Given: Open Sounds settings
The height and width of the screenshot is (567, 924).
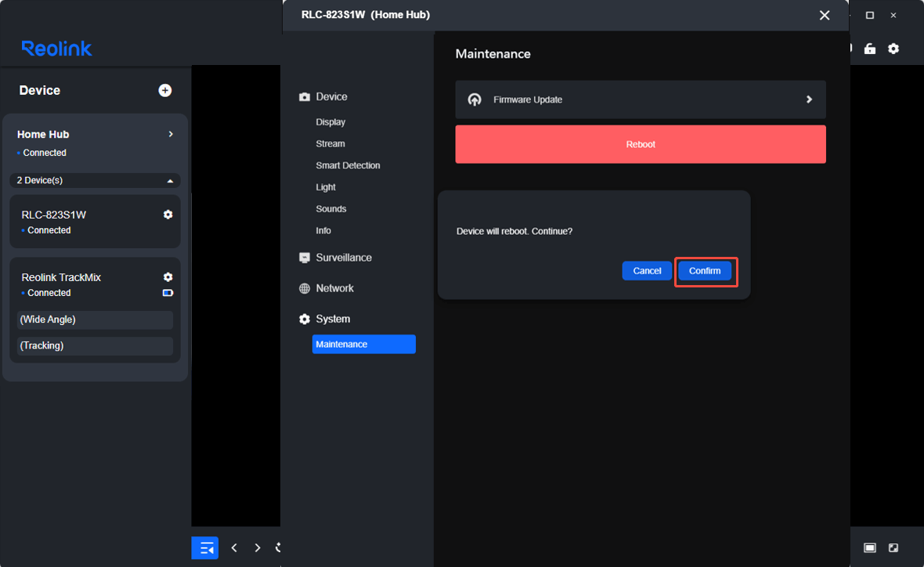Looking at the screenshot, I should pyautogui.click(x=331, y=209).
